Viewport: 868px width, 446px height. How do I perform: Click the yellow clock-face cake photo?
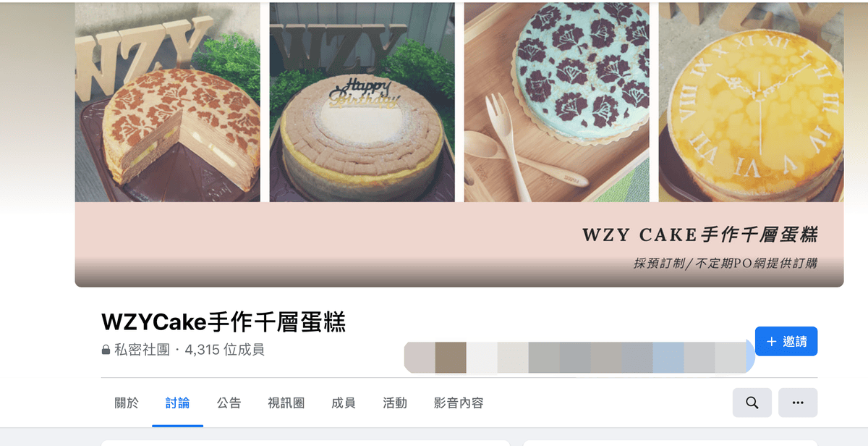point(751,102)
